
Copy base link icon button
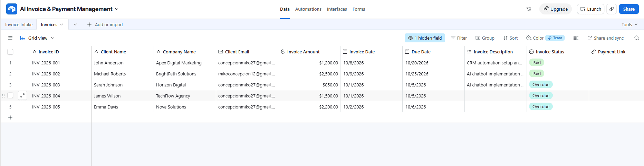(612, 9)
